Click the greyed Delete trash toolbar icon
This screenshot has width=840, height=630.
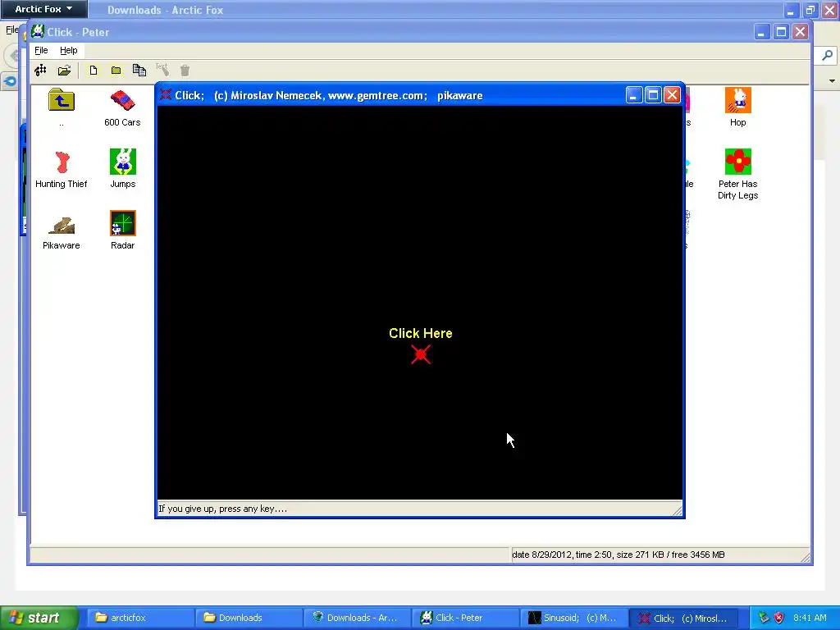coord(185,71)
